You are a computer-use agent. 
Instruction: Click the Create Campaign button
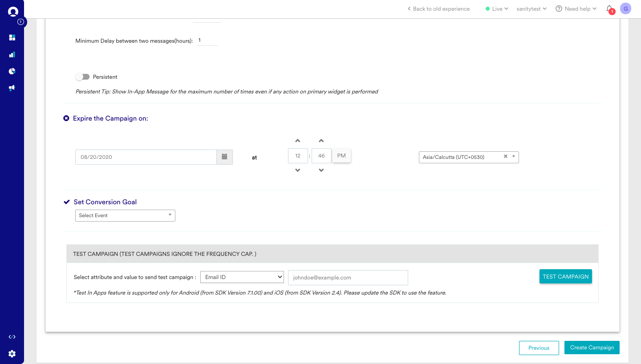[x=592, y=348]
